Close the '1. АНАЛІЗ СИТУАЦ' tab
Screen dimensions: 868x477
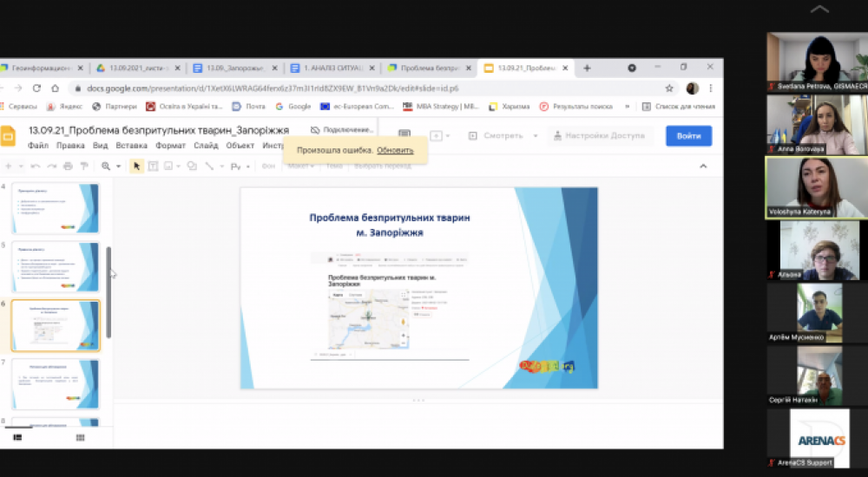[372, 68]
